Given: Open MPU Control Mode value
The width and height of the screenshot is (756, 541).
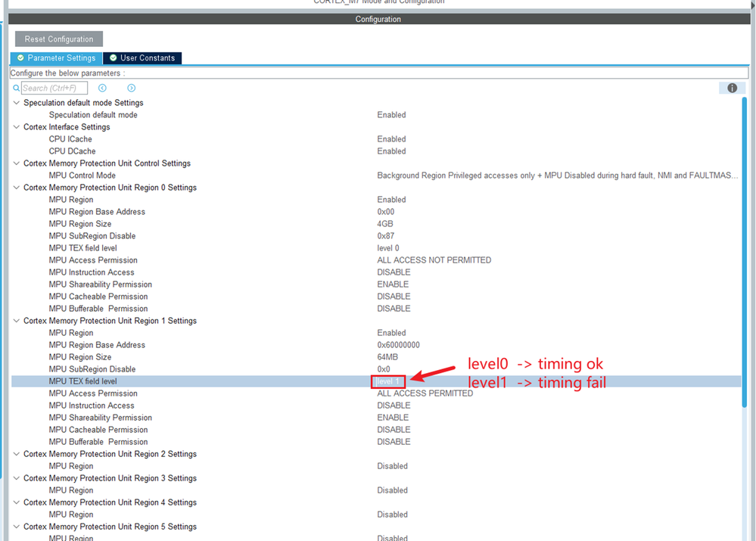Looking at the screenshot, I should click(558, 175).
